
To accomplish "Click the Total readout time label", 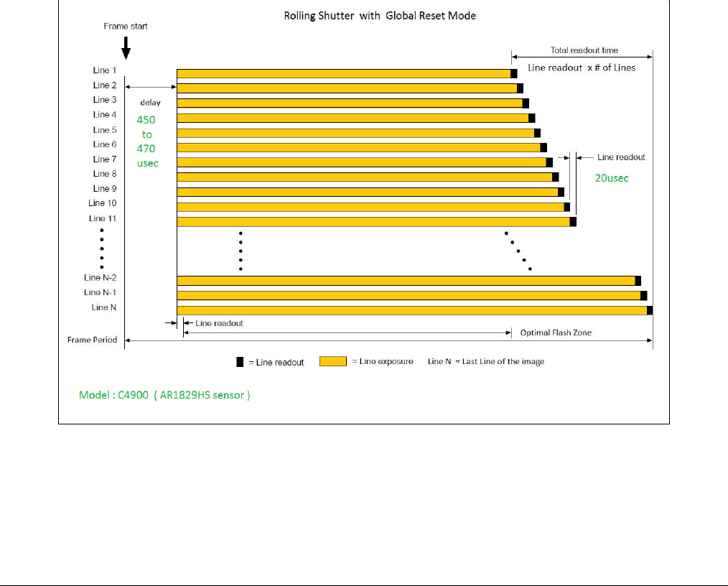I will pyautogui.click(x=584, y=50).
